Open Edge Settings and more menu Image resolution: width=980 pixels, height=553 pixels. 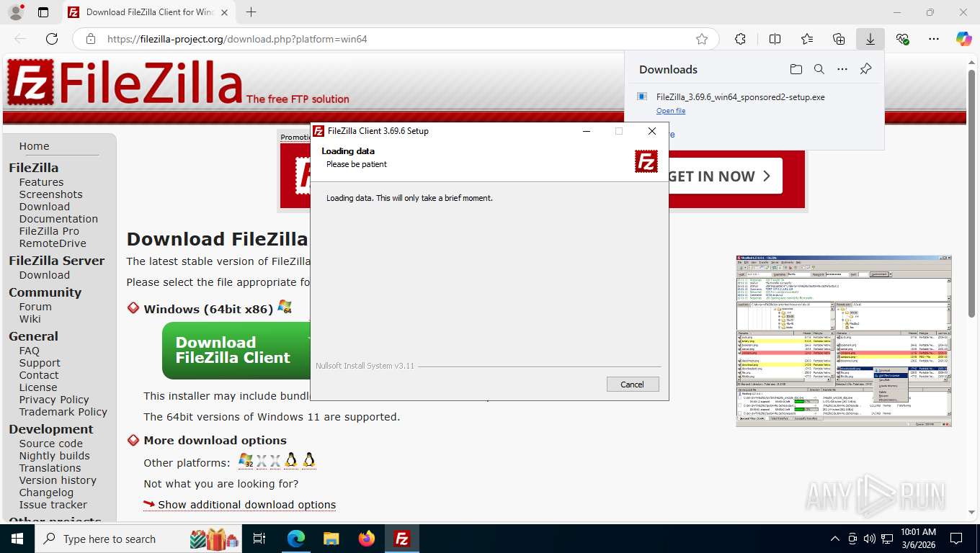(934, 39)
